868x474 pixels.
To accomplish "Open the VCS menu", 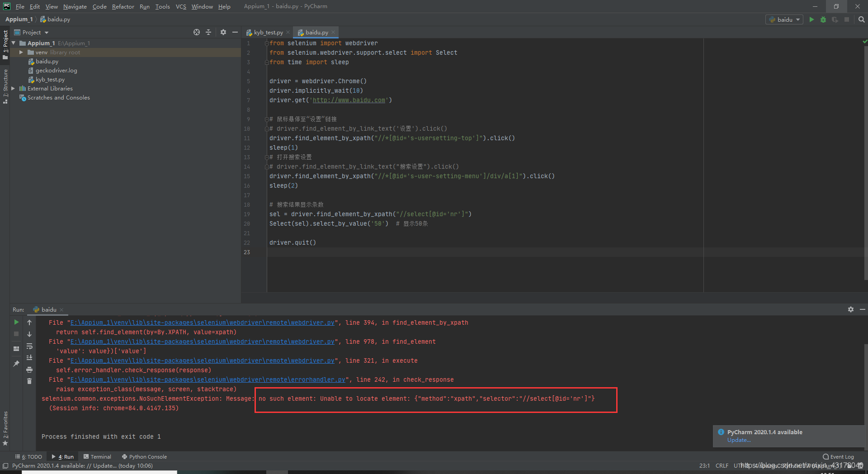I will [180, 6].
